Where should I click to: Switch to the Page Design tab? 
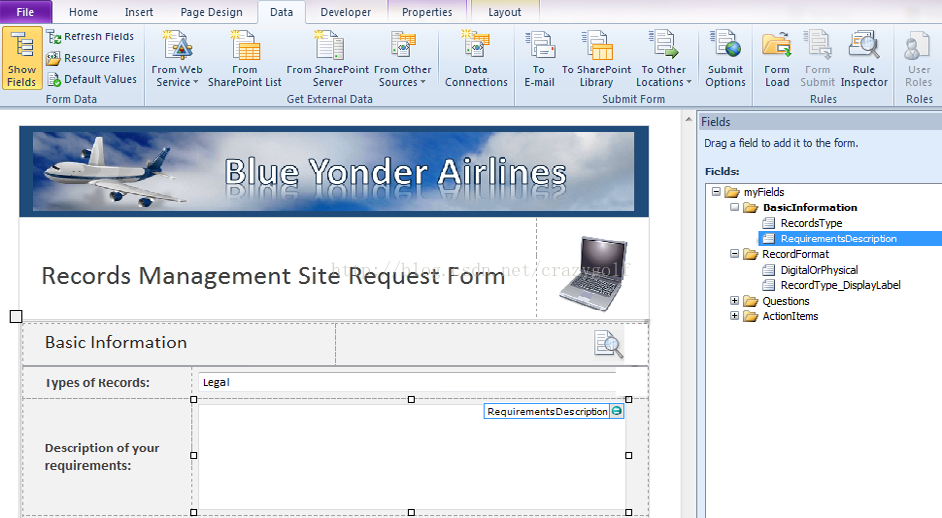(211, 12)
